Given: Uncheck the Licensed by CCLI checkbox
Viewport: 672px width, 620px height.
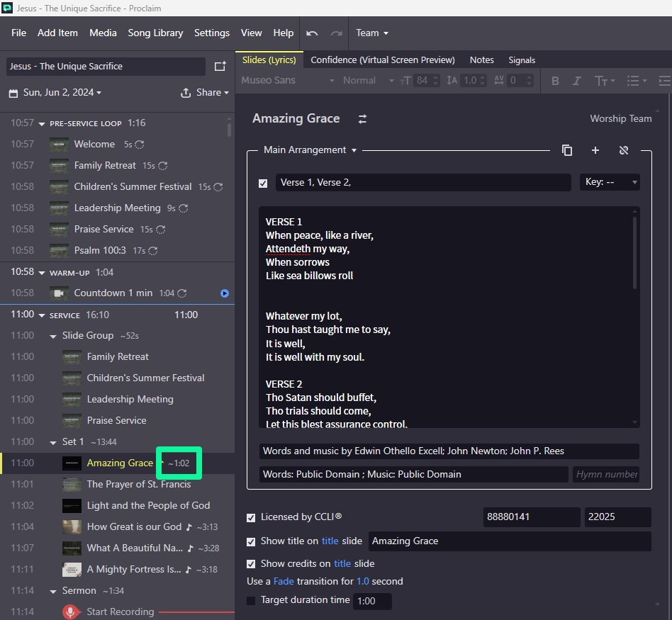Looking at the screenshot, I should [x=251, y=517].
